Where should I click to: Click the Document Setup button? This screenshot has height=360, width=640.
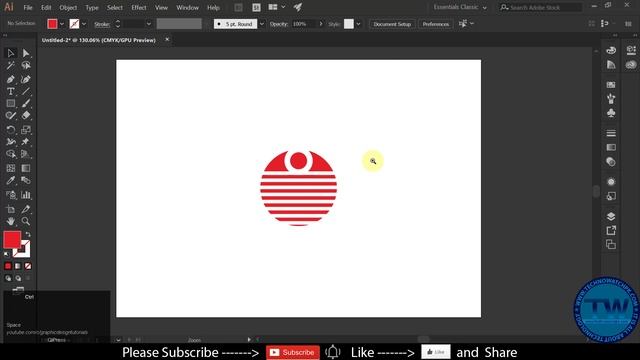click(x=392, y=24)
